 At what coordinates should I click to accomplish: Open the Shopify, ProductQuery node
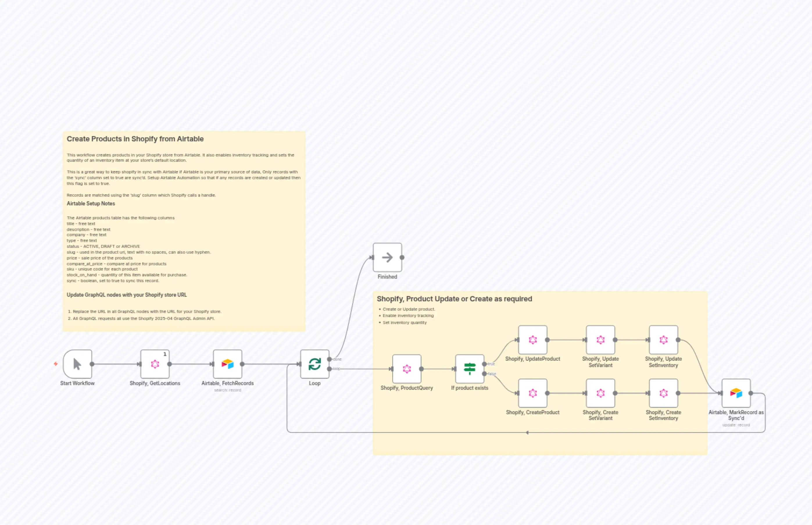point(407,369)
